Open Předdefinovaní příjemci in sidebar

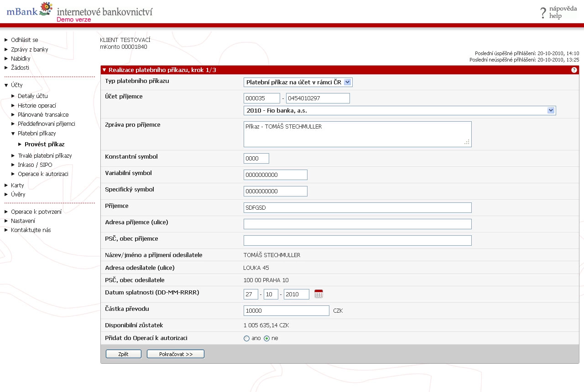coord(46,124)
